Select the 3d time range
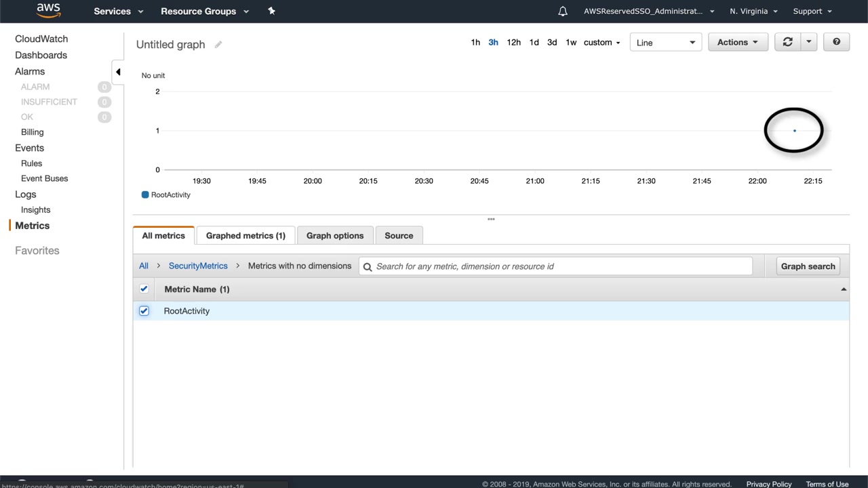Image resolution: width=868 pixels, height=488 pixels. click(x=552, y=42)
